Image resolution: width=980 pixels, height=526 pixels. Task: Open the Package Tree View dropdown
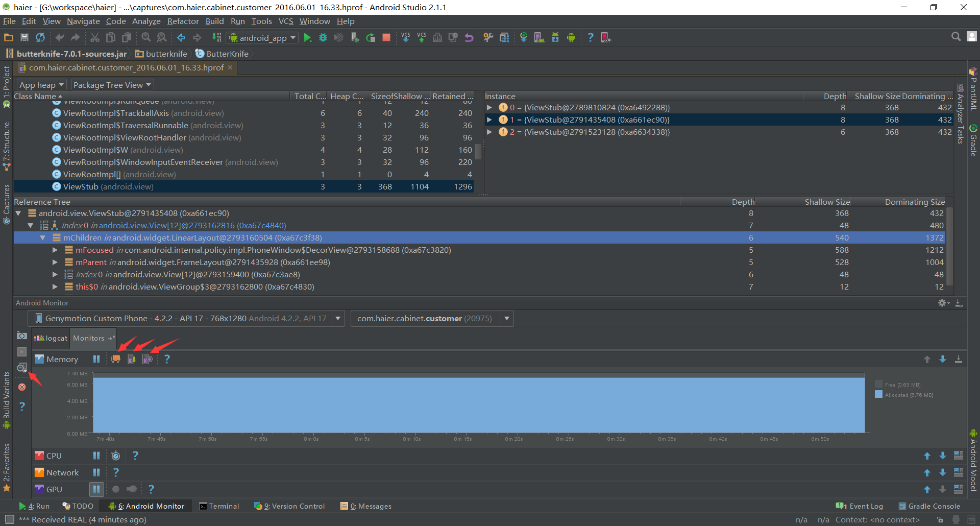tap(112, 85)
